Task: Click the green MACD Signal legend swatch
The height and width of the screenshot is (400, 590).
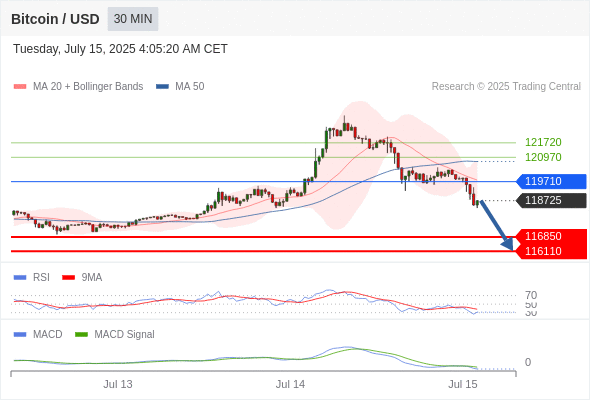Action: coord(81,335)
